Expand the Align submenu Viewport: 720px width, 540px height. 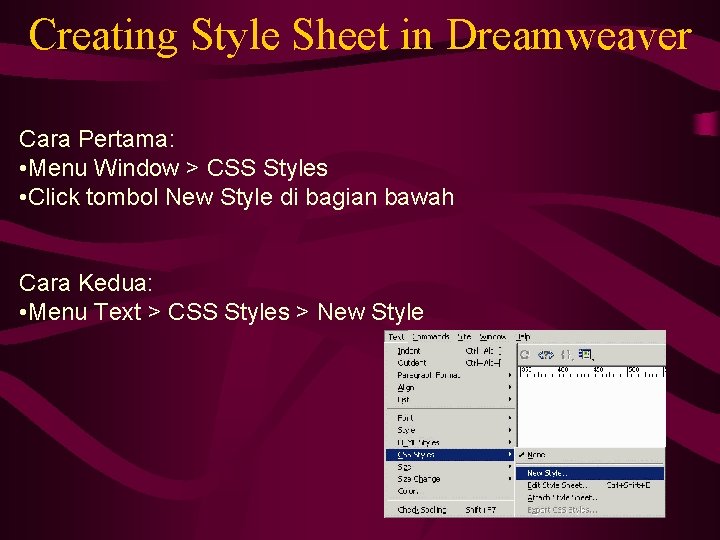pyautogui.click(x=450, y=388)
